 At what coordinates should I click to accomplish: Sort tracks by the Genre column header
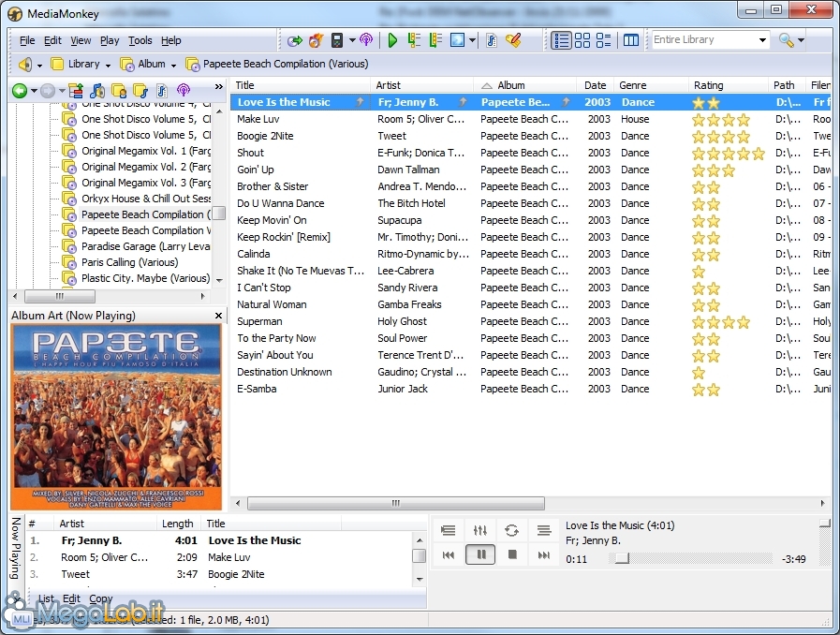(652, 85)
